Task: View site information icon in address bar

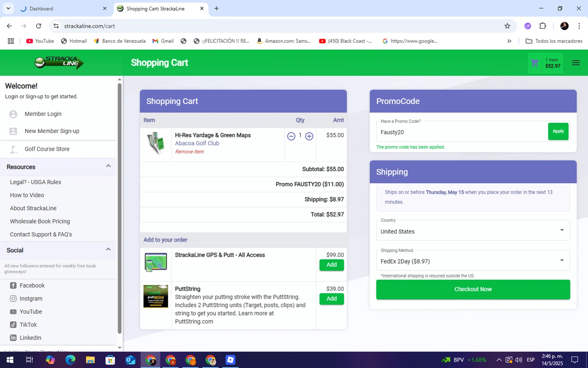Action: tap(56, 26)
